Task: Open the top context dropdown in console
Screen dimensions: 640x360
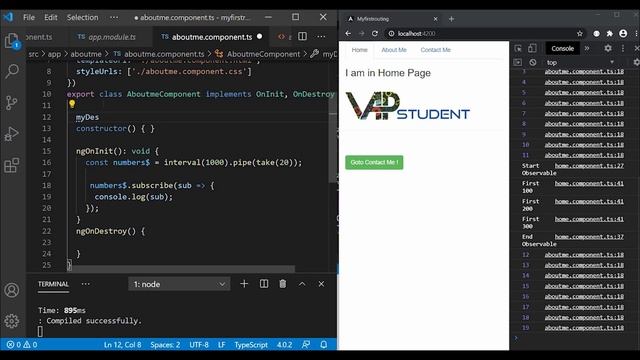Action: coord(580,62)
